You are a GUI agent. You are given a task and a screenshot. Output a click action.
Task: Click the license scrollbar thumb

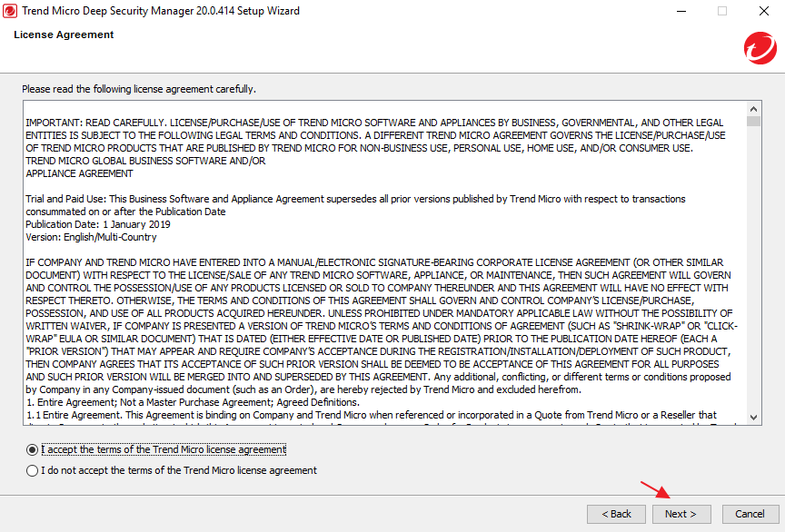pyautogui.click(x=753, y=122)
